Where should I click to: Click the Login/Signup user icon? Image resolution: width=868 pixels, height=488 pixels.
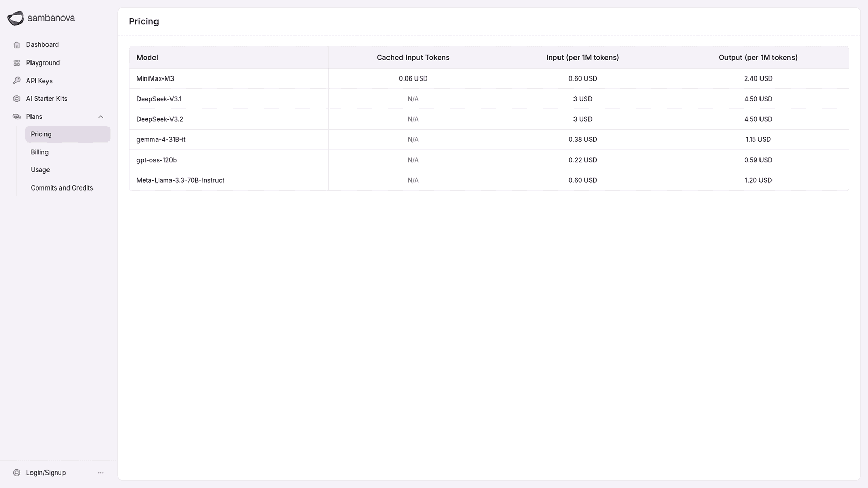click(x=17, y=473)
